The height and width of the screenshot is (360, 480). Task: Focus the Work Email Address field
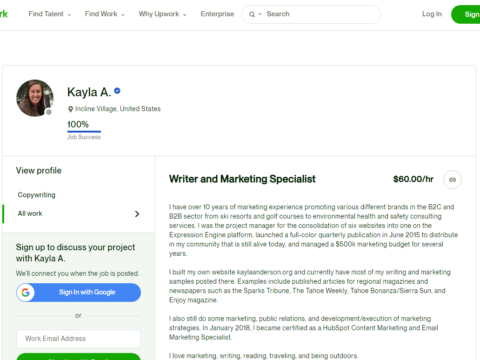[x=79, y=339]
